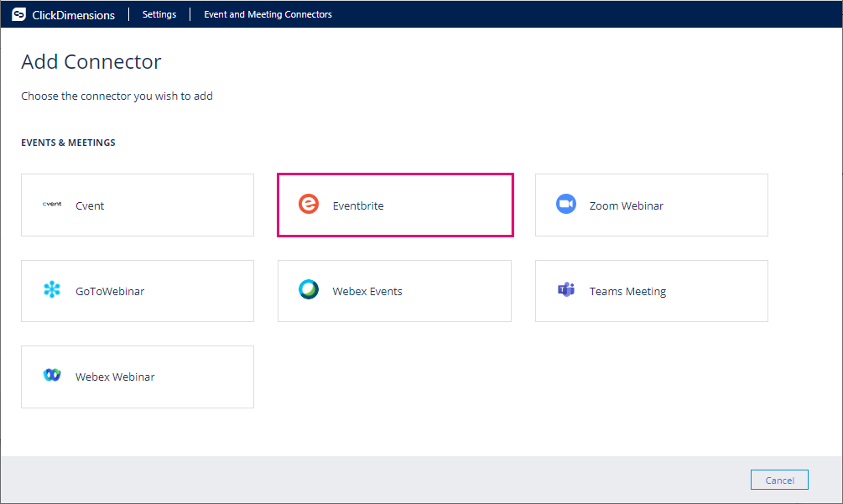The image size is (843, 504).
Task: Choose the Cvent connector
Action: click(137, 204)
